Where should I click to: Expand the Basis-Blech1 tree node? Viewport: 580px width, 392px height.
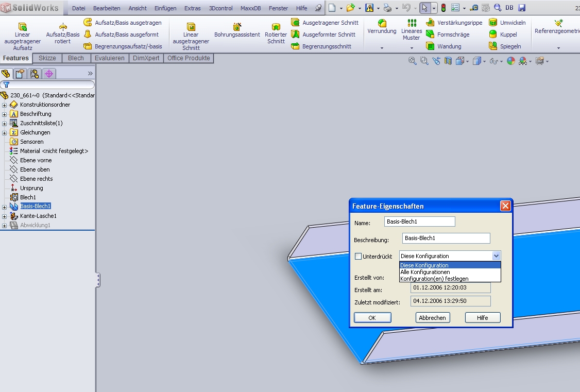(5, 207)
